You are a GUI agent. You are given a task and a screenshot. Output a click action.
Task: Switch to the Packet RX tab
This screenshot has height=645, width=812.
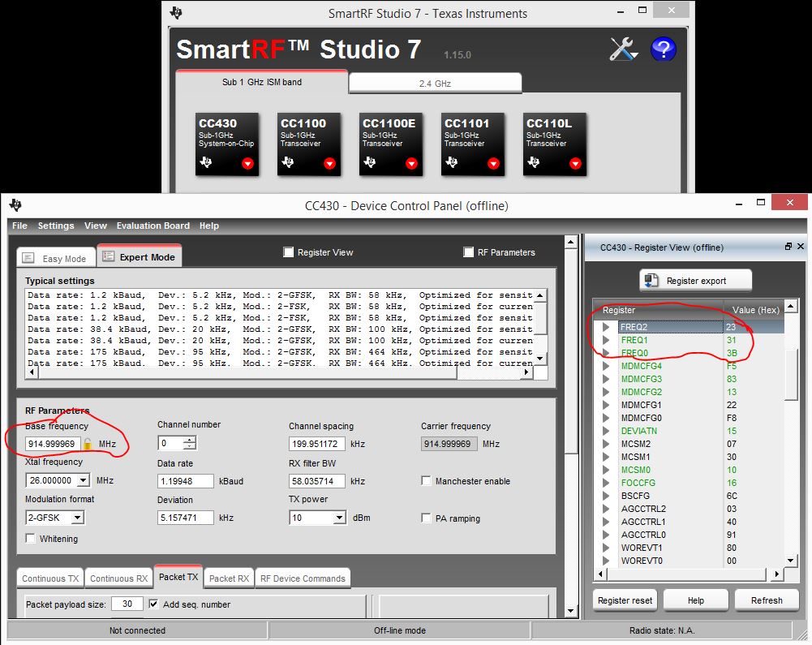[229, 578]
